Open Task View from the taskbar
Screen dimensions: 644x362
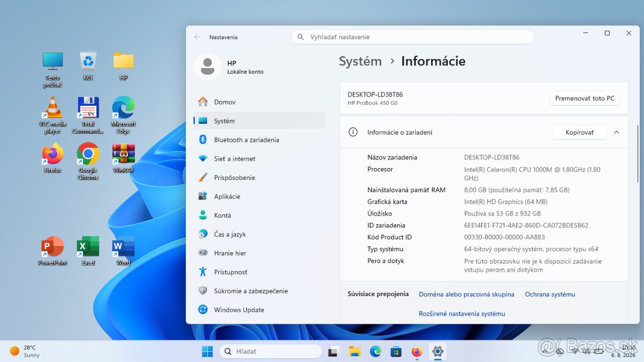click(334, 352)
